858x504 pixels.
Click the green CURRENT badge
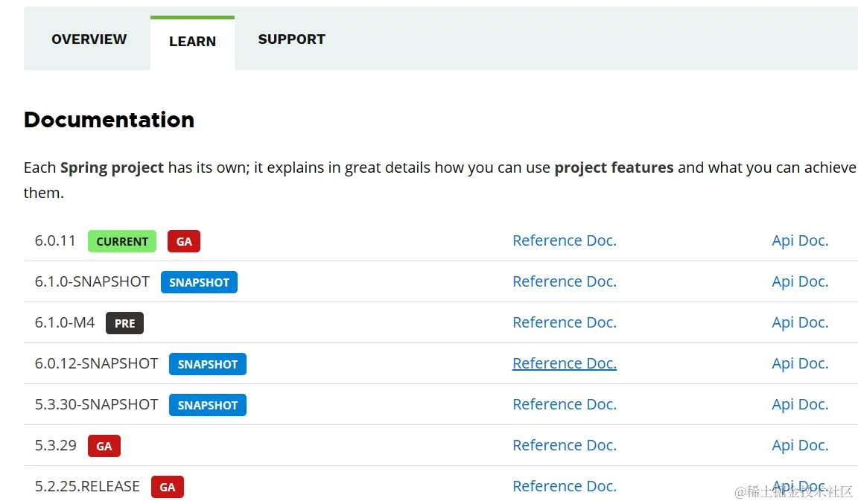coord(122,241)
